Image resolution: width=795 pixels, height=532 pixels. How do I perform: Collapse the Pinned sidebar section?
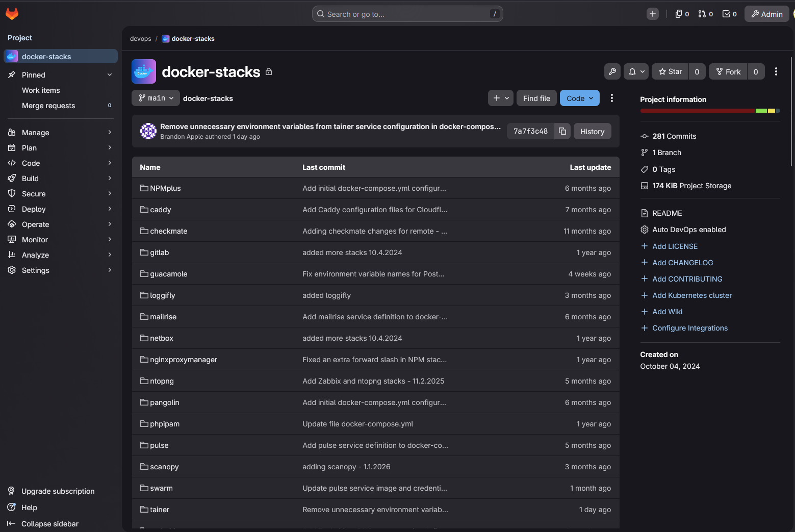tap(109, 75)
